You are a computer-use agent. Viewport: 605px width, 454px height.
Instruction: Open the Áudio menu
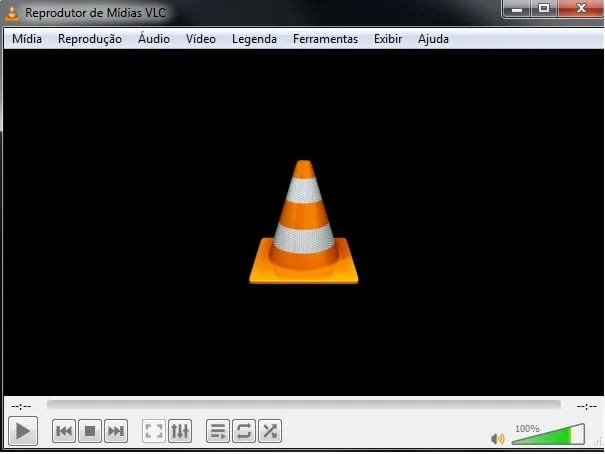(x=154, y=39)
